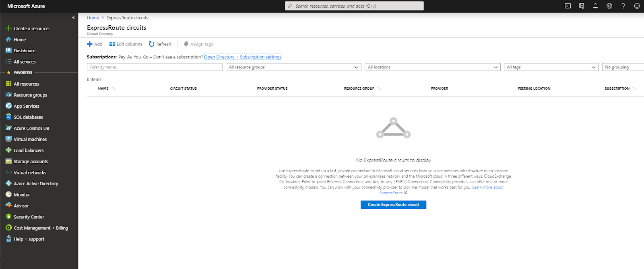Click the Load balancers icon
This screenshot has height=269, width=644.
(8, 150)
